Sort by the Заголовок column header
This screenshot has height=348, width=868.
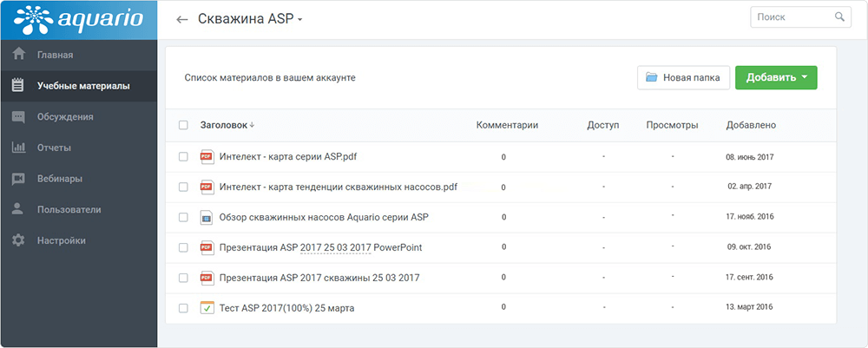tap(224, 125)
